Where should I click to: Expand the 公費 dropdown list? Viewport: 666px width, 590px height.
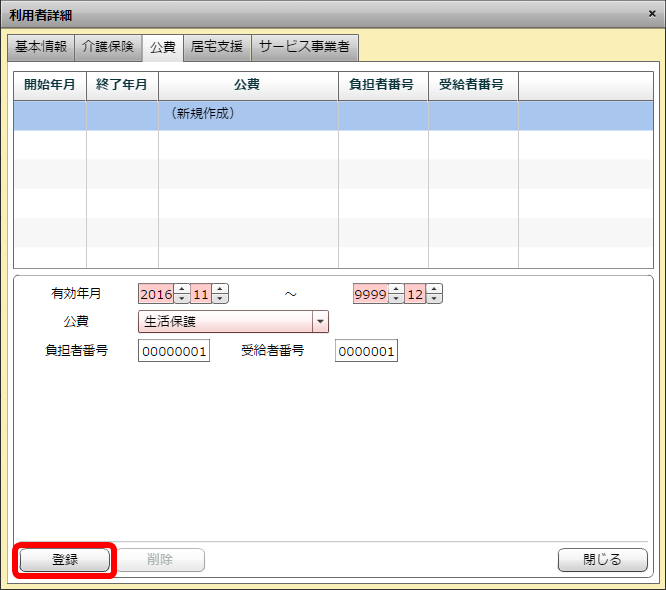[320, 322]
